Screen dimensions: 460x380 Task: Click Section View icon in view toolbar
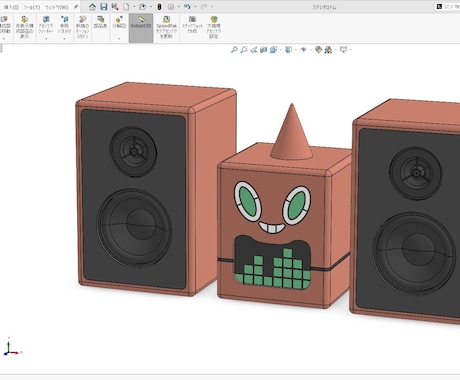click(264, 50)
